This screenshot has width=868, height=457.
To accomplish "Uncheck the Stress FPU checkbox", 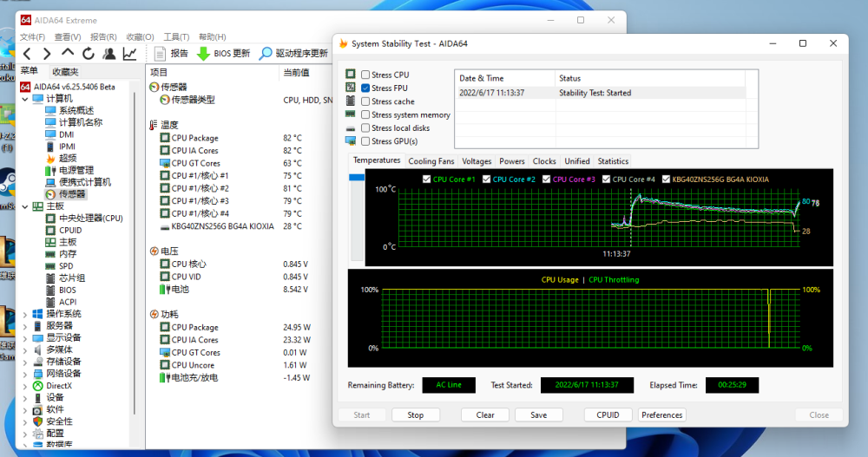I will tap(365, 88).
